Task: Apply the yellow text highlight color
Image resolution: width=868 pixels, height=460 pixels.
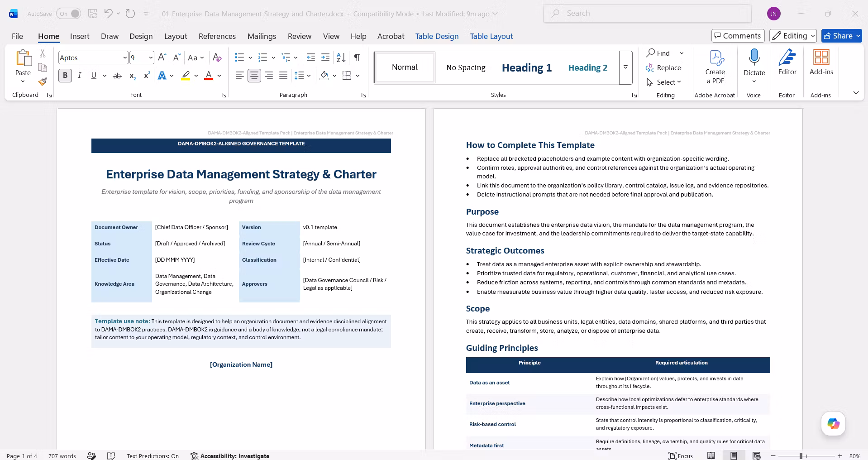Action: 186,76
